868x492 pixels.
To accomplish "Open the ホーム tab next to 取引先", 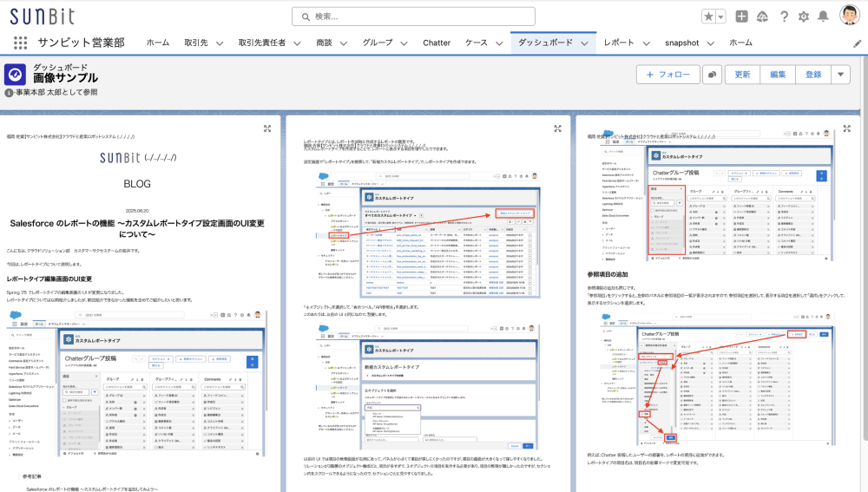I will coord(158,43).
